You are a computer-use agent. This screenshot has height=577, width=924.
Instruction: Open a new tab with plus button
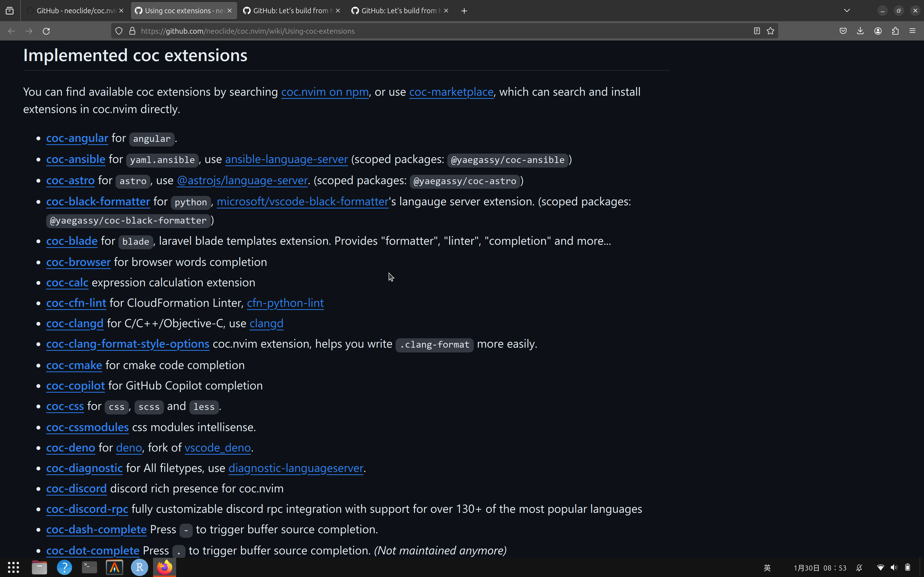(464, 11)
